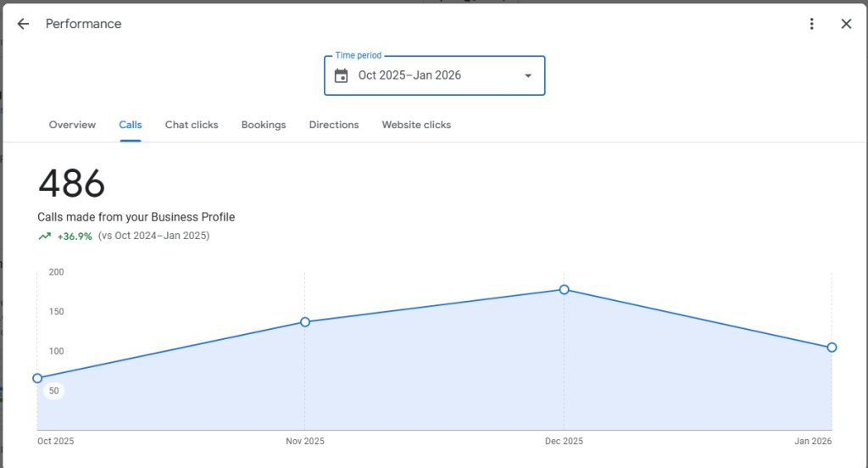Click the green trending-up arrow icon
This screenshot has width=868, height=468.
[45, 237]
